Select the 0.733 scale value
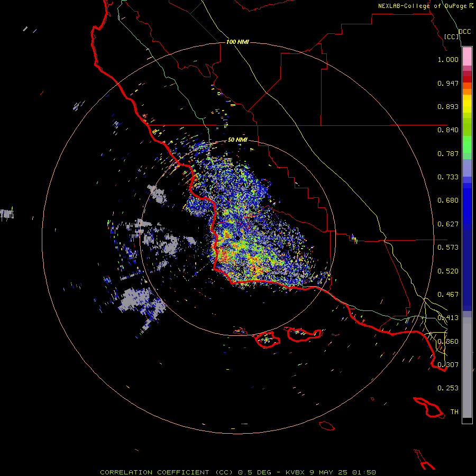 coord(448,177)
